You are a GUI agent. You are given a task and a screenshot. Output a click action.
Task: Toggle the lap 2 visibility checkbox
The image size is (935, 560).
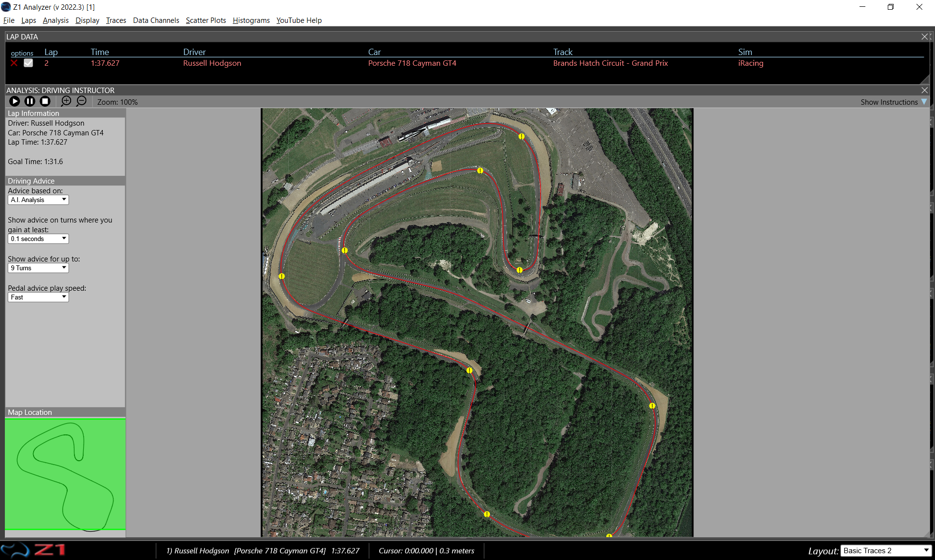tap(28, 63)
